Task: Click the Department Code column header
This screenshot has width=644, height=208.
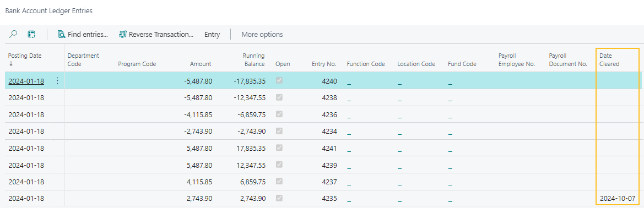Action: pos(83,59)
